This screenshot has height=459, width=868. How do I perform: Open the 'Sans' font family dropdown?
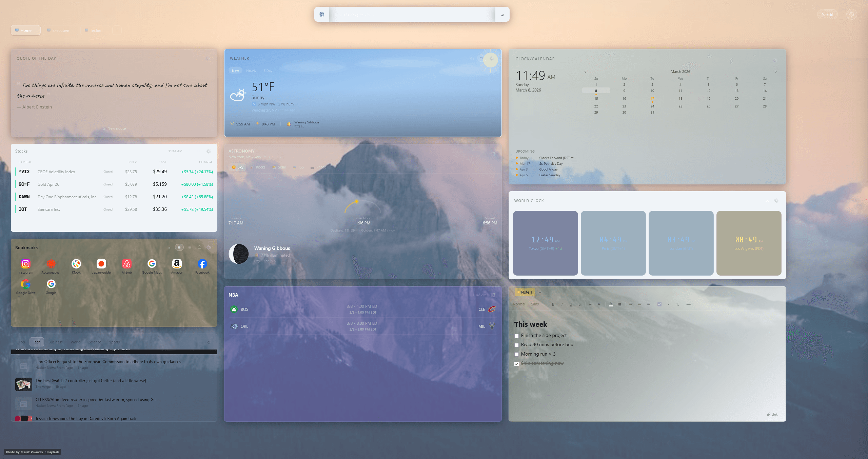point(535,304)
